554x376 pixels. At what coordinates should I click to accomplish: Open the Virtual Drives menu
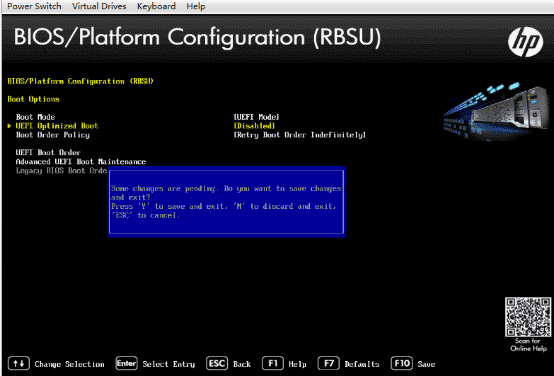(99, 6)
